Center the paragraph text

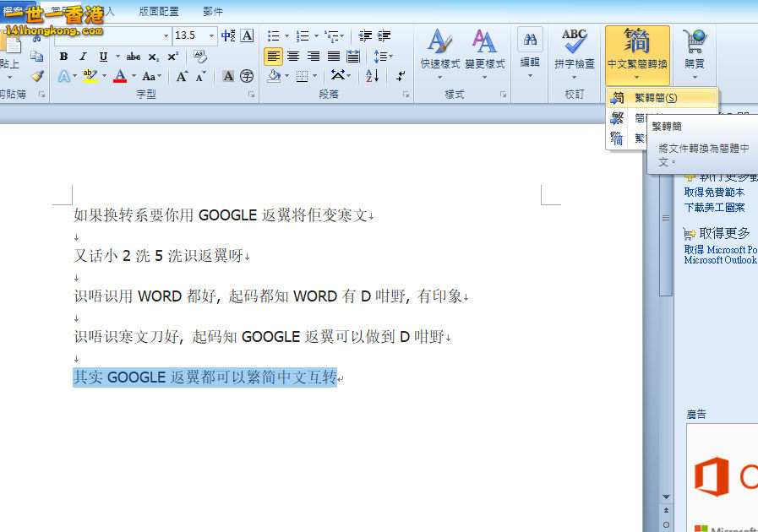pyautogui.click(x=293, y=57)
